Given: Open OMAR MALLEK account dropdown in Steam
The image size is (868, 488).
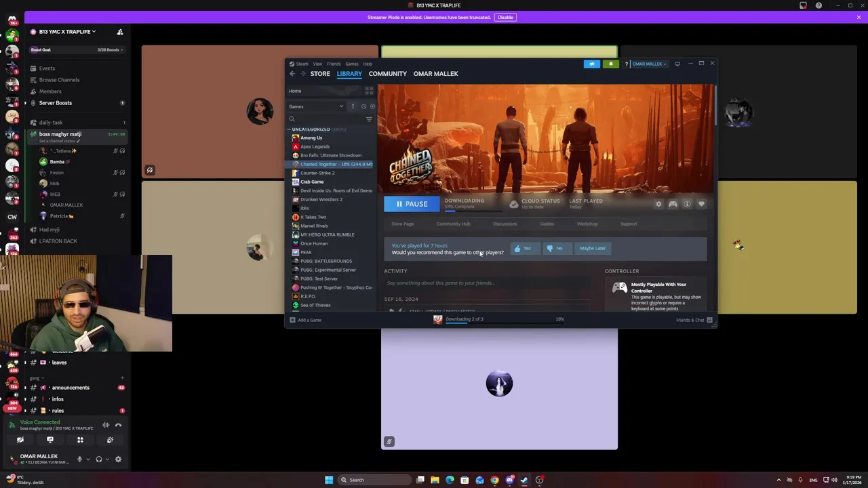Looking at the screenshot, I should point(649,64).
